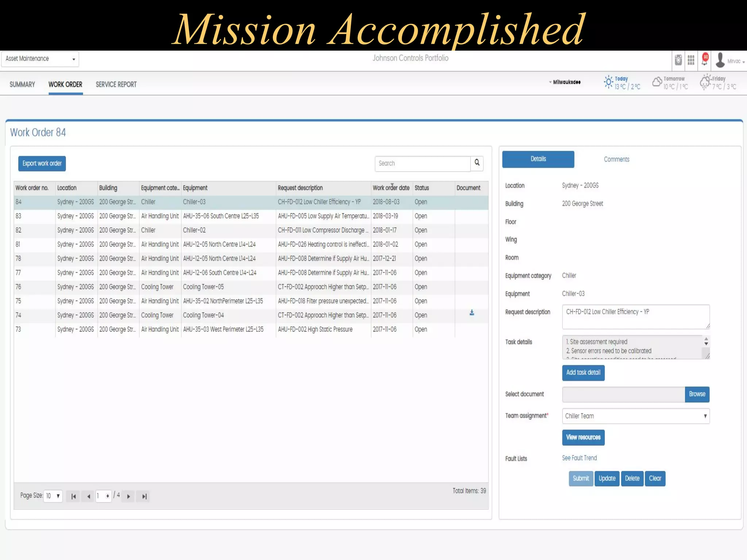Click the washing-machine device icon in header

point(678,60)
